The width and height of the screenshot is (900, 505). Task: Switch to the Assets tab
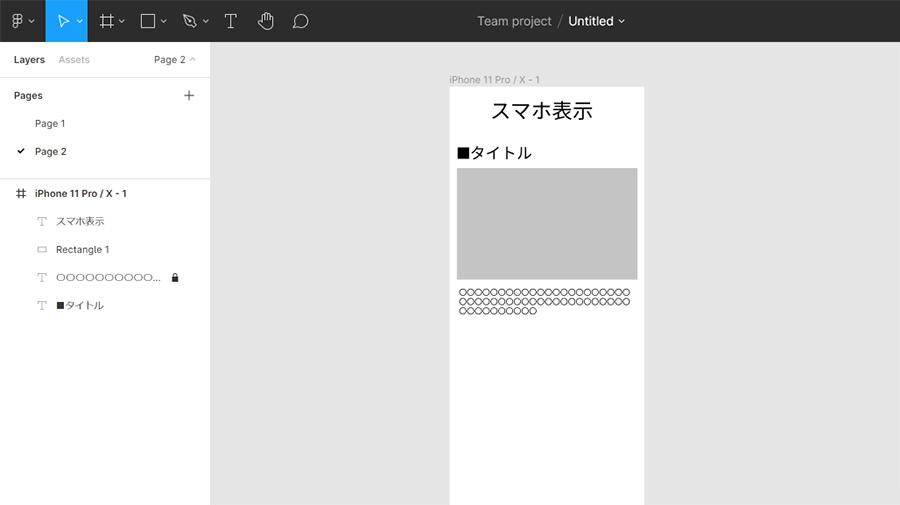tap(74, 60)
